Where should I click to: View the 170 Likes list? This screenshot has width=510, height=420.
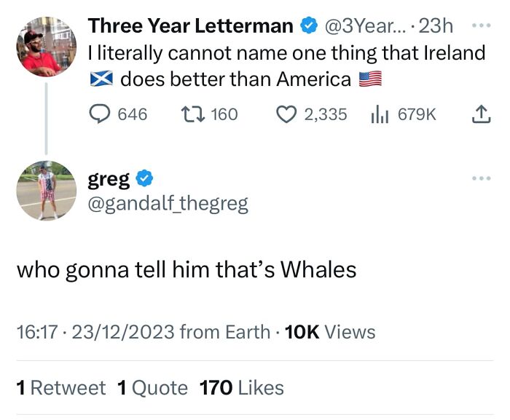241,387
